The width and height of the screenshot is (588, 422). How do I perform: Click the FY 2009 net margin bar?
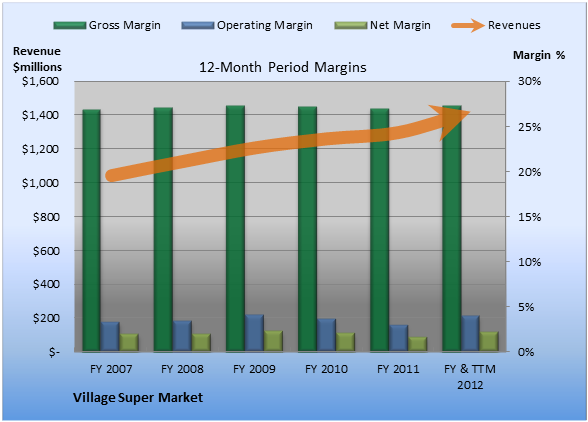pyautogui.click(x=273, y=341)
